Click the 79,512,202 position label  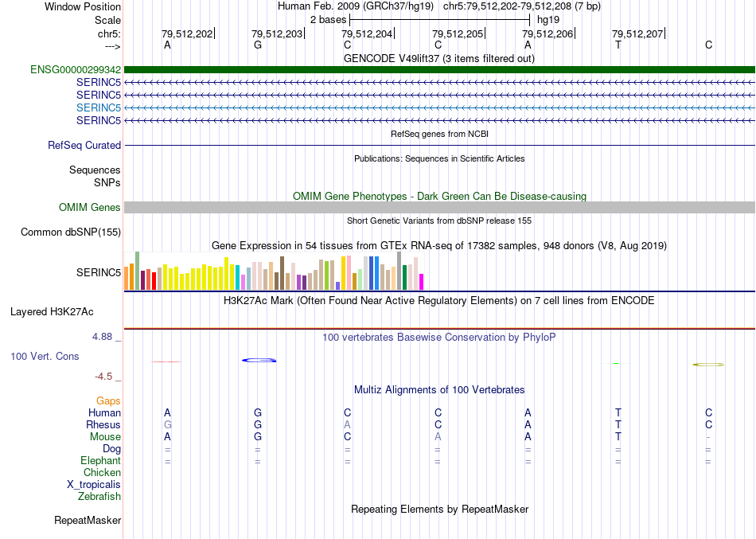pos(187,33)
